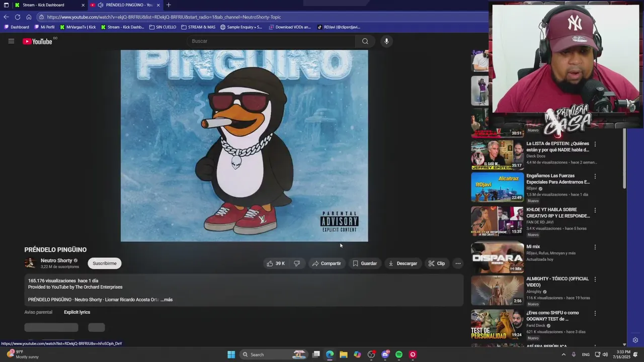Open the Alcatraz RDjavi video thumbnail
The image size is (644, 362).
click(498, 188)
